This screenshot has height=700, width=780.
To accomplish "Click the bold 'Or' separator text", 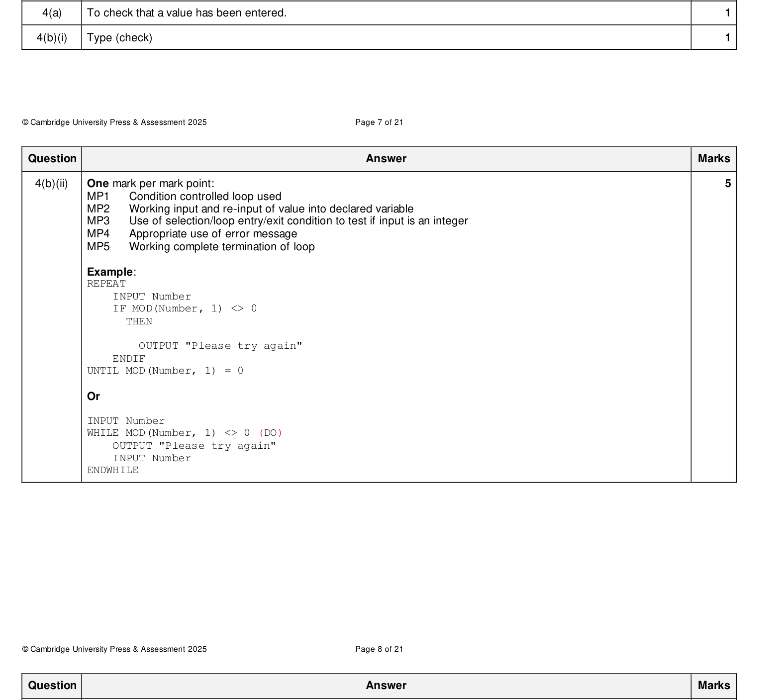I will [94, 397].
